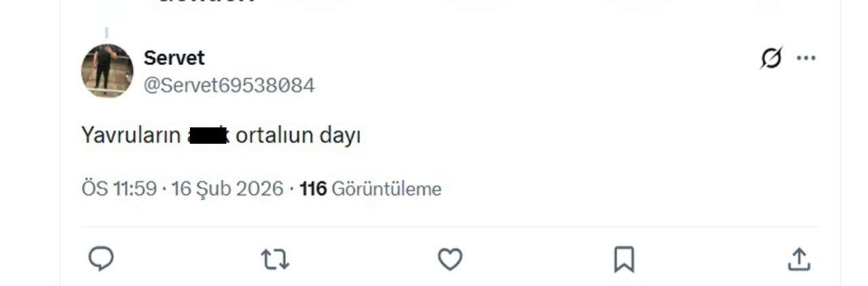The width and height of the screenshot is (868, 286).
Task: Click the blacked-out censored word
Action: (x=208, y=136)
